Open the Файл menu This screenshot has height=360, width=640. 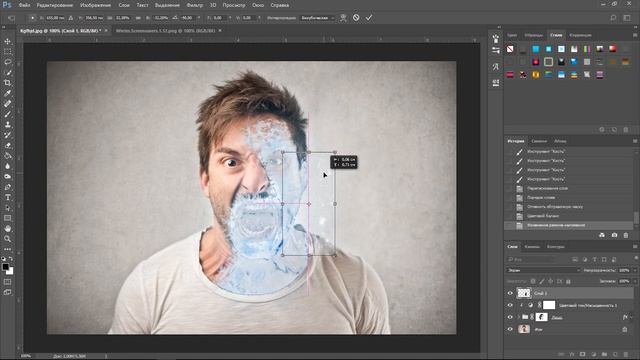click(24, 5)
